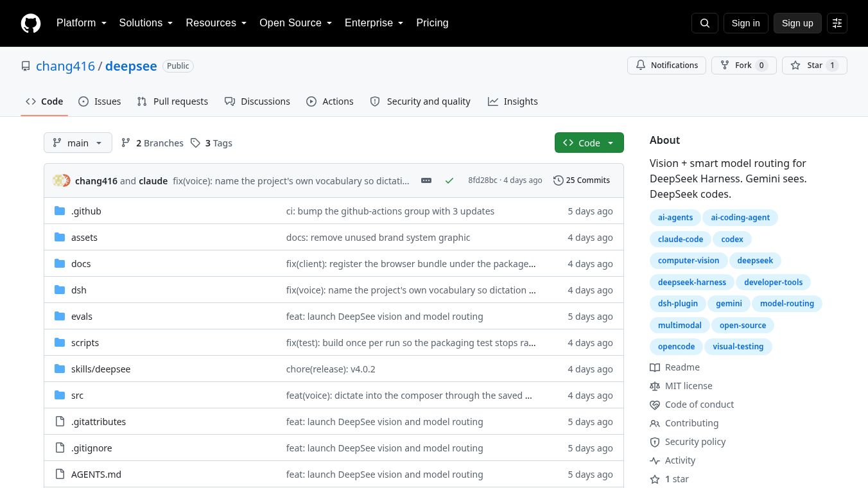868x488 pixels.
Task: Open the chang416 owner profile link
Action: pyautogui.click(x=65, y=66)
